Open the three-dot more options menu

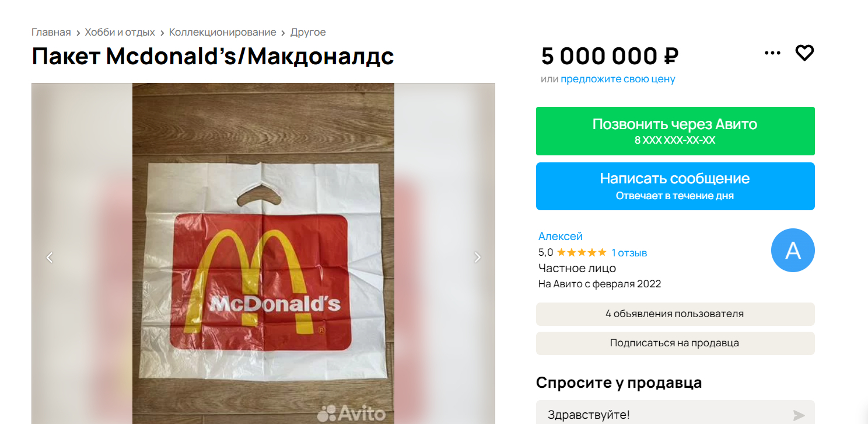point(772,53)
